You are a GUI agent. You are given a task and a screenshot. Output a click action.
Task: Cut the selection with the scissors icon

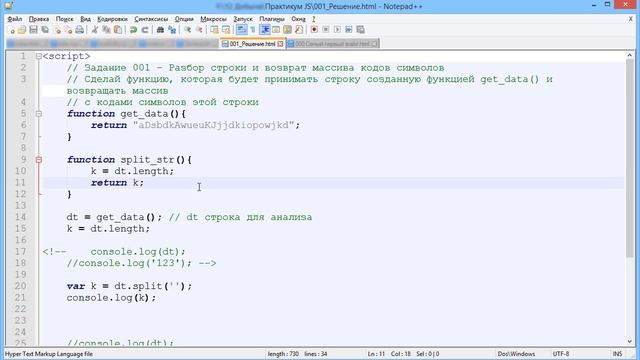pyautogui.click(x=95, y=30)
